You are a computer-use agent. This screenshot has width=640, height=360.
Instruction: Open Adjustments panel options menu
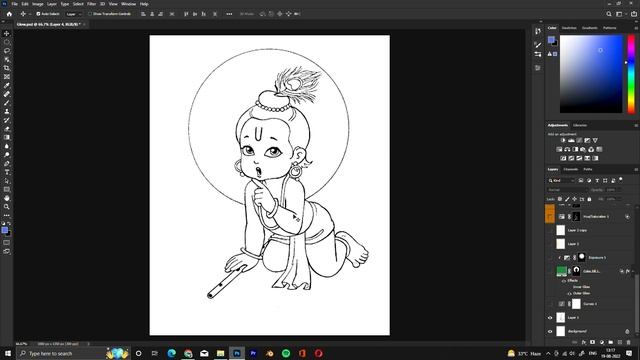click(x=636, y=125)
